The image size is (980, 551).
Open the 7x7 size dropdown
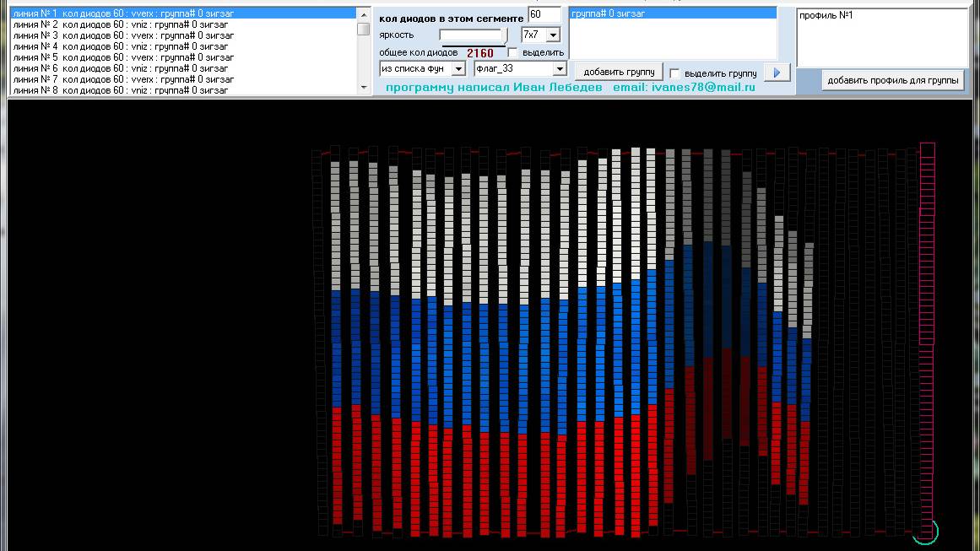[x=553, y=35]
